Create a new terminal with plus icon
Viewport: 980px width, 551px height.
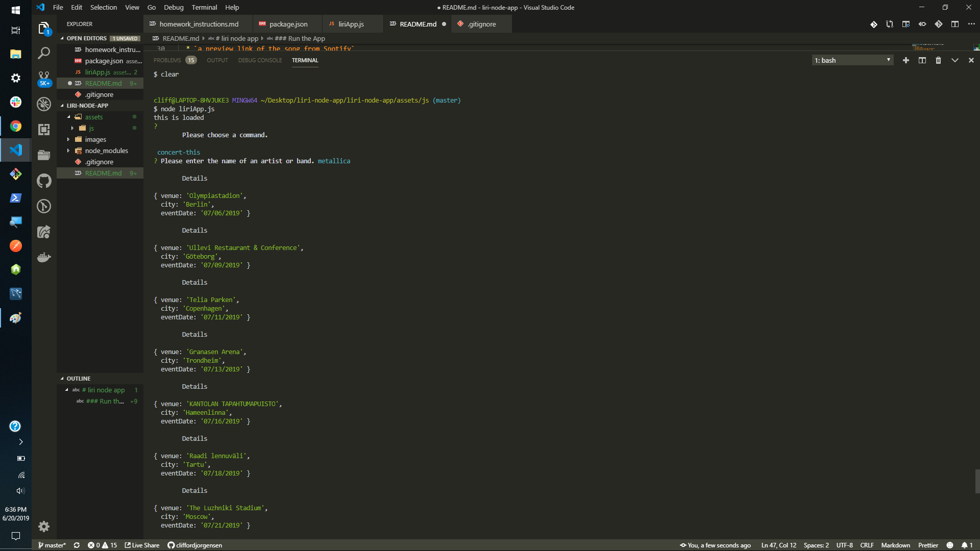906,60
